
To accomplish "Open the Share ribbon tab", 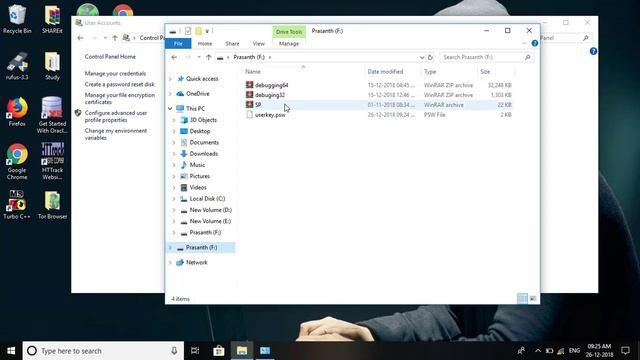I will click(232, 44).
